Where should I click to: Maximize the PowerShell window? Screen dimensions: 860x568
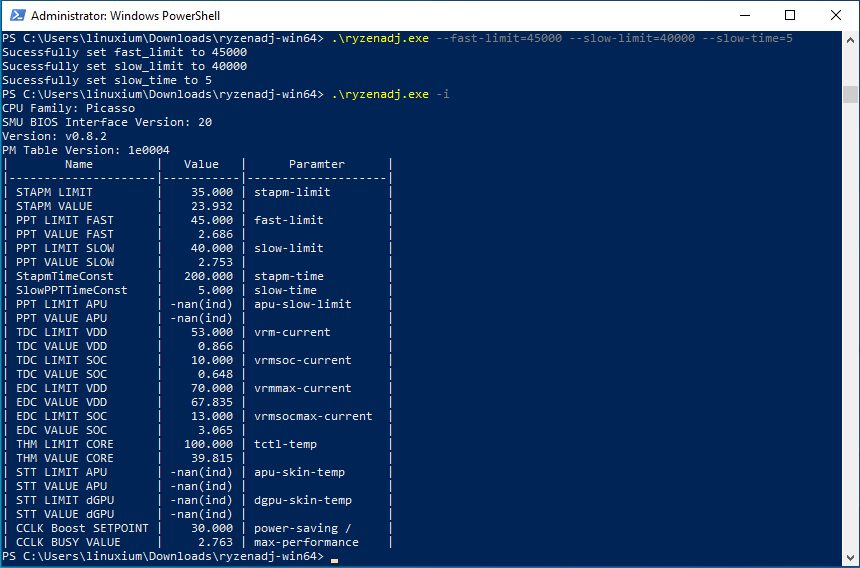[790, 15]
